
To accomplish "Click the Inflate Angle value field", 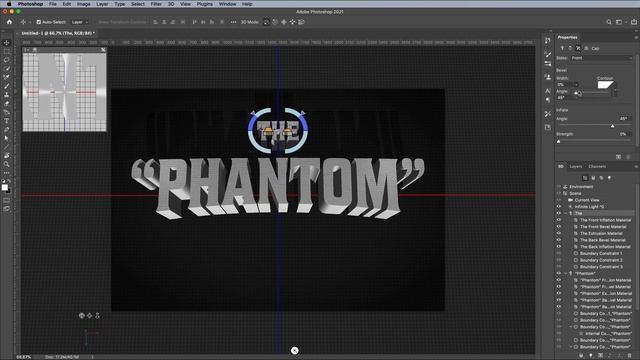I will (623, 119).
